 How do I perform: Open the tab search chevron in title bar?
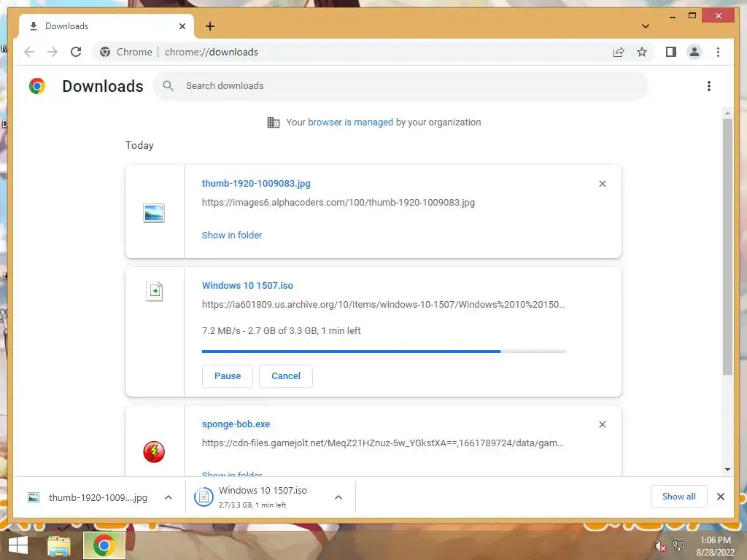pyautogui.click(x=646, y=26)
